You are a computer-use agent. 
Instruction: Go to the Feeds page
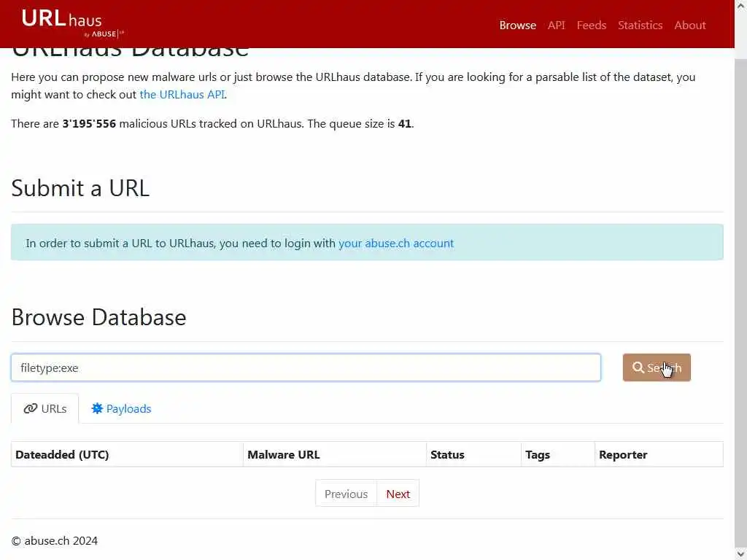(x=591, y=26)
